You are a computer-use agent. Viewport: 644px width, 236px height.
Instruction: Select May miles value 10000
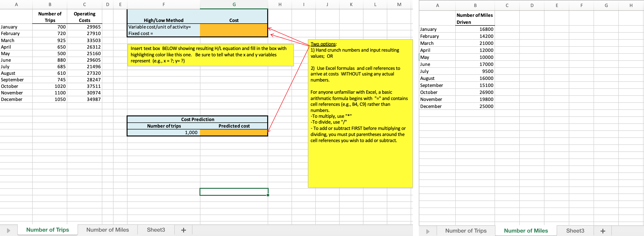point(475,57)
